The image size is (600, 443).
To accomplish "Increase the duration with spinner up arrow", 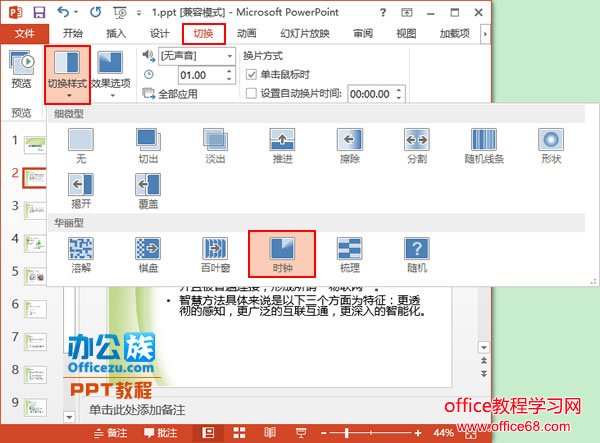I will click(229, 71).
